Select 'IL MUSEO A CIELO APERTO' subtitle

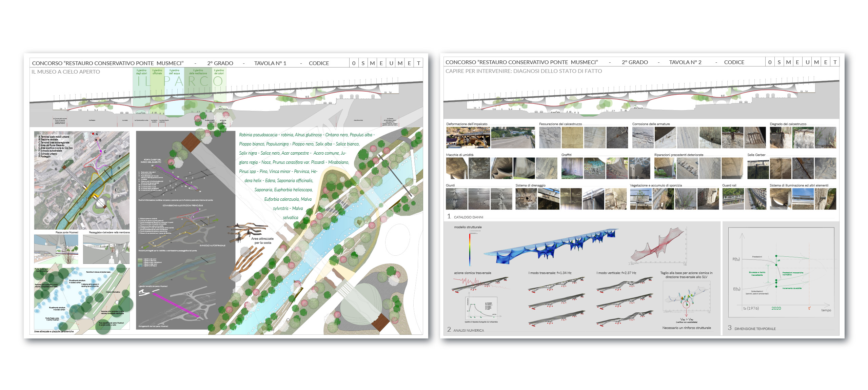click(66, 72)
